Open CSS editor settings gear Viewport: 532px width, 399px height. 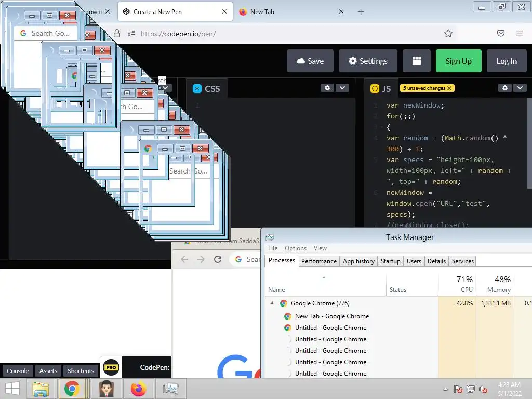[x=327, y=88]
